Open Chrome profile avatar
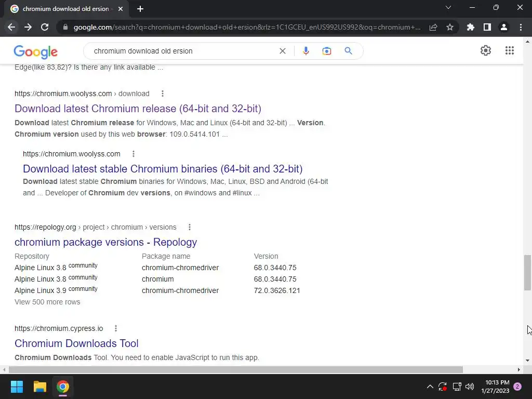Screen dimensions: 532x399 pos(504,27)
